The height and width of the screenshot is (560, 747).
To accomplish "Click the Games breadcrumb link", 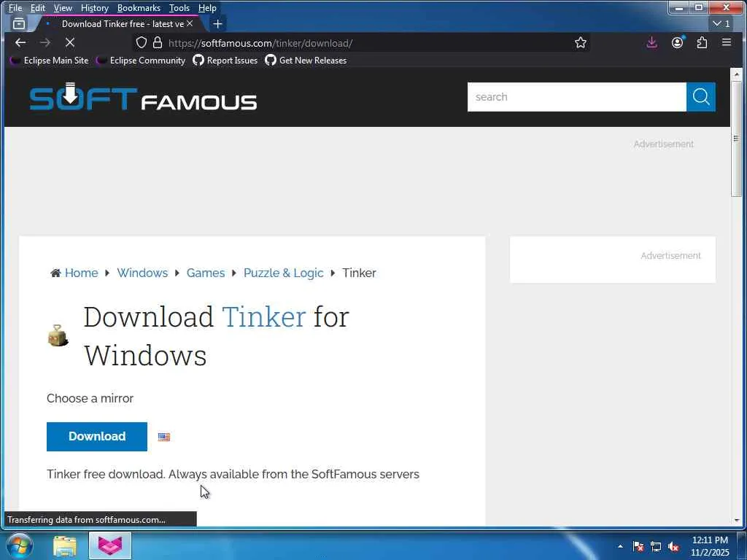I will pos(205,273).
